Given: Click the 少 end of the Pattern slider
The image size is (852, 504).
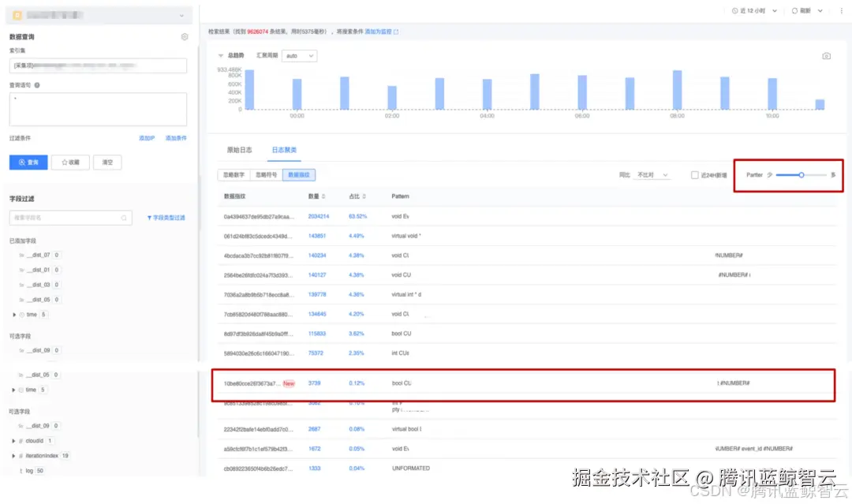Looking at the screenshot, I should tap(769, 175).
